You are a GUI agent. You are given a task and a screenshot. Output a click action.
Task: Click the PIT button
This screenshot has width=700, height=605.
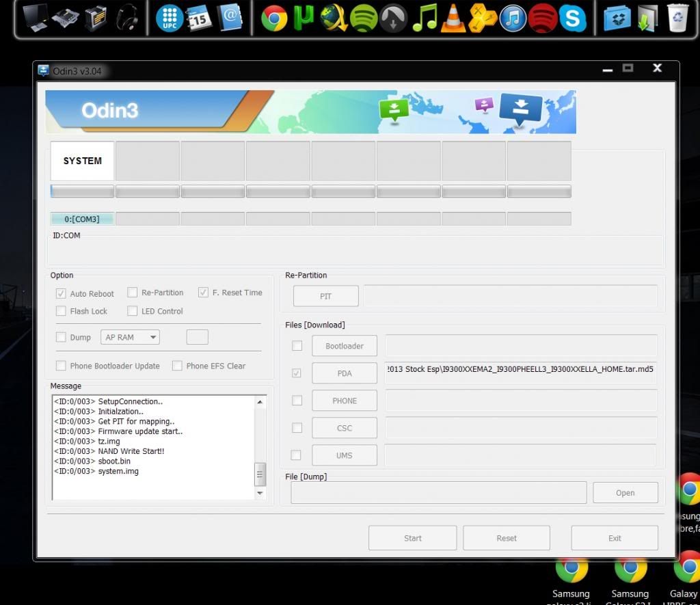326,296
